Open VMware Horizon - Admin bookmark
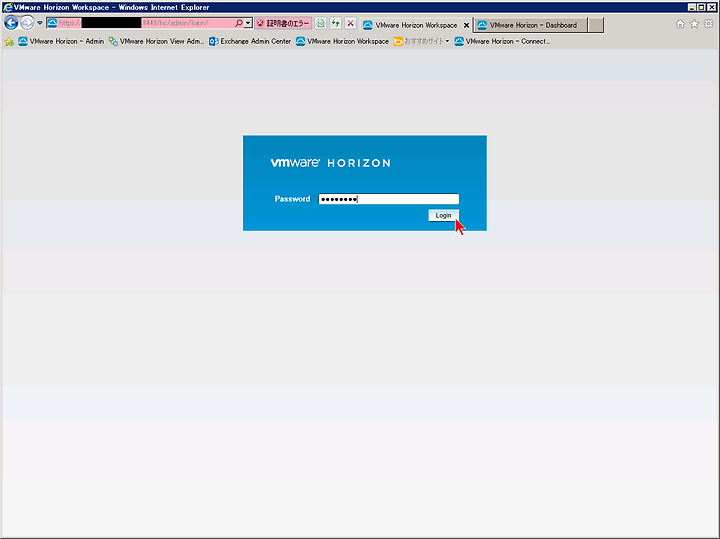The height and width of the screenshot is (539, 720). (x=61, y=41)
